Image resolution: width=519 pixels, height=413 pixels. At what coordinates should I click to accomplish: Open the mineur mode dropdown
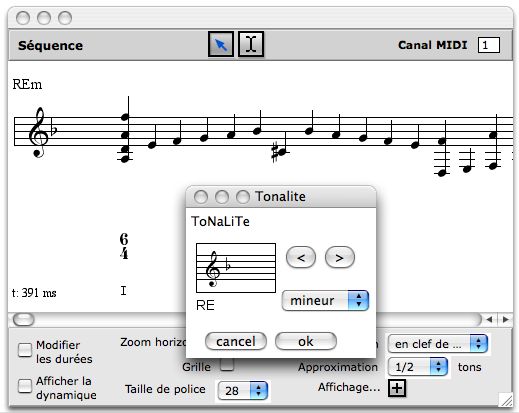pos(325,301)
